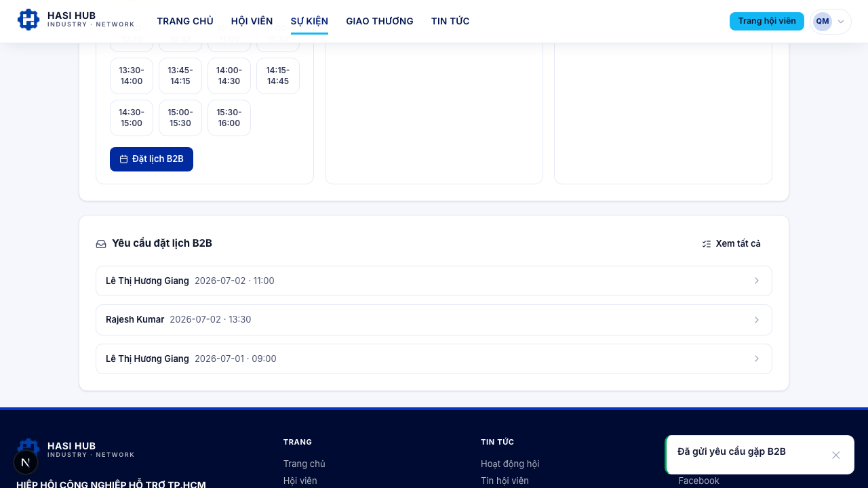Open footer Hội viên link
The width and height of the screenshot is (868, 488).
click(300, 481)
